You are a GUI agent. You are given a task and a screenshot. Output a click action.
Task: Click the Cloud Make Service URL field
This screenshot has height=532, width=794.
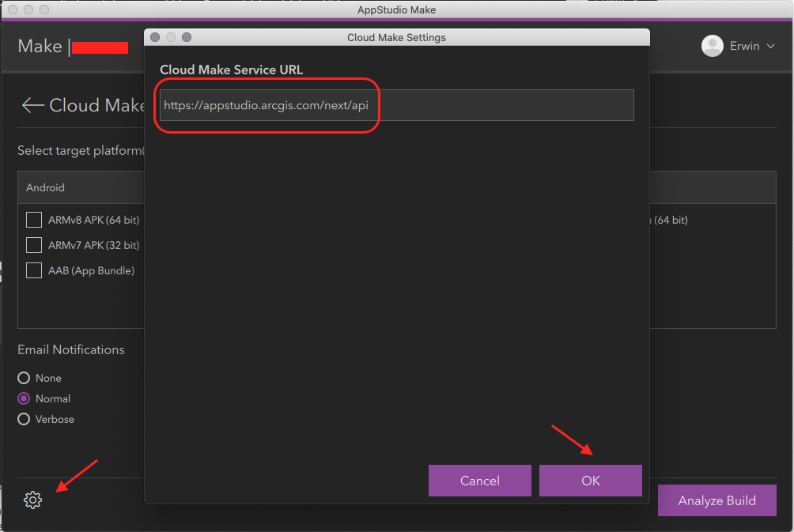pos(396,105)
